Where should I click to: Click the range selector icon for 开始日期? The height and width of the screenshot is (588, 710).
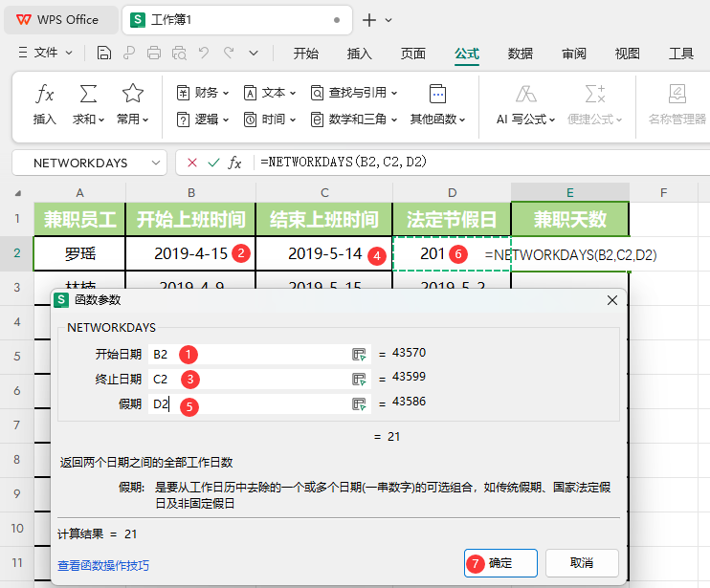tap(360, 354)
